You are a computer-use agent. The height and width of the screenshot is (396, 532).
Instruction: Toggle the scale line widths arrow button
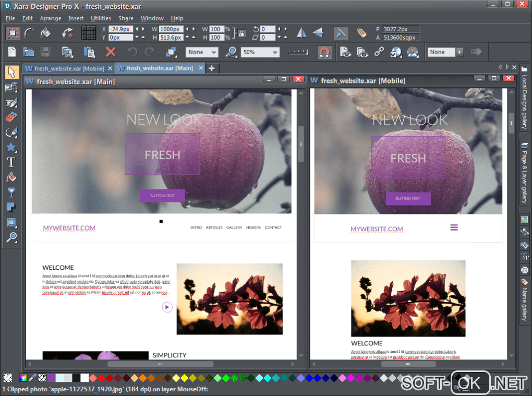[x=340, y=33]
